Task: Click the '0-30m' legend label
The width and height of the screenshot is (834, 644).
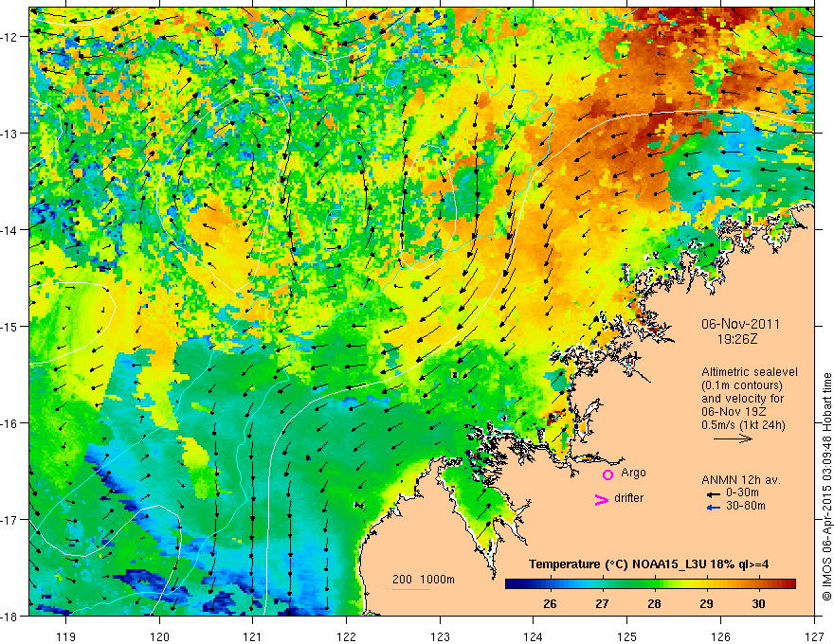Action: pyautogui.click(x=742, y=492)
